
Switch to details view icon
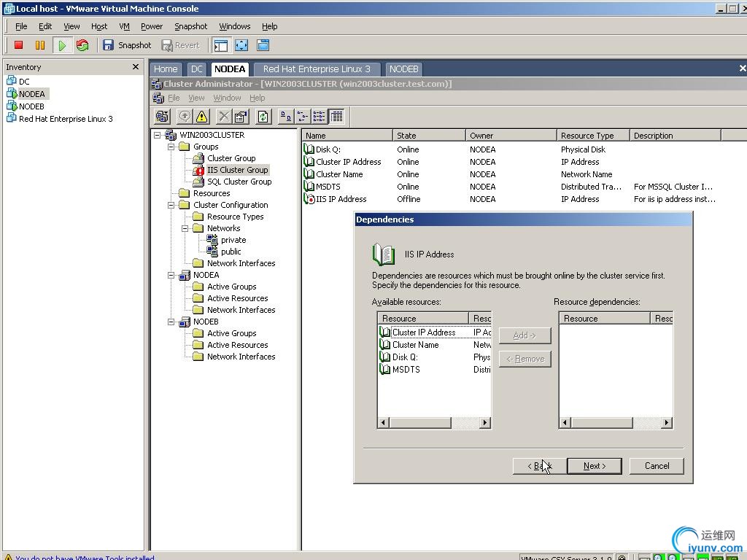pos(336,116)
